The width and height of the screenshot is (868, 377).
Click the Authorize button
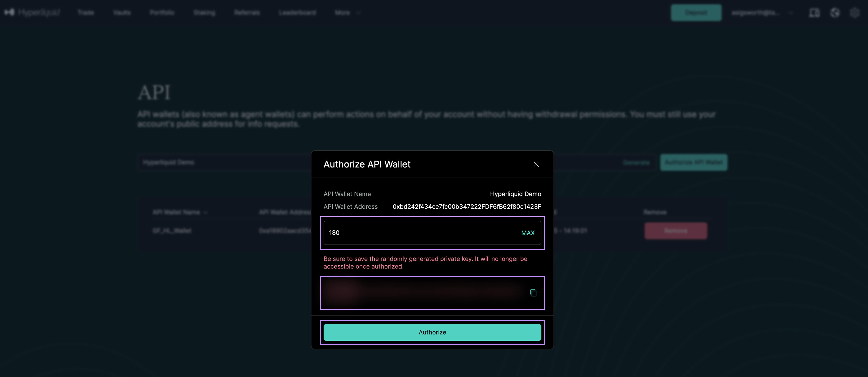tap(432, 332)
